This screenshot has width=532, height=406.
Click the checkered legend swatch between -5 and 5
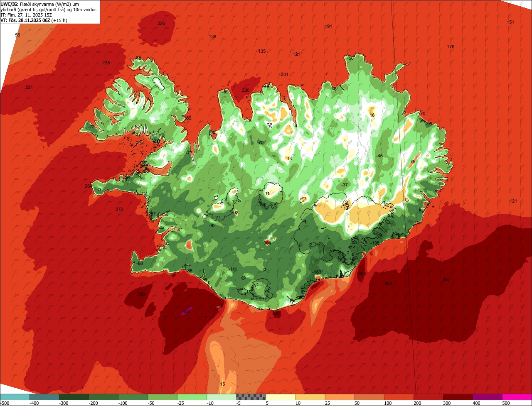pyautogui.click(x=251, y=397)
